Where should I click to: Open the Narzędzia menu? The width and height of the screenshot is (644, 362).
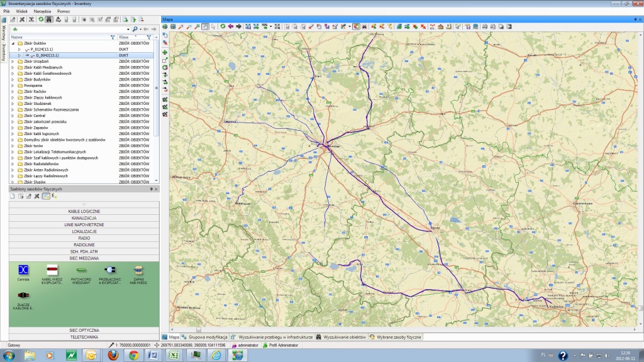43,12
